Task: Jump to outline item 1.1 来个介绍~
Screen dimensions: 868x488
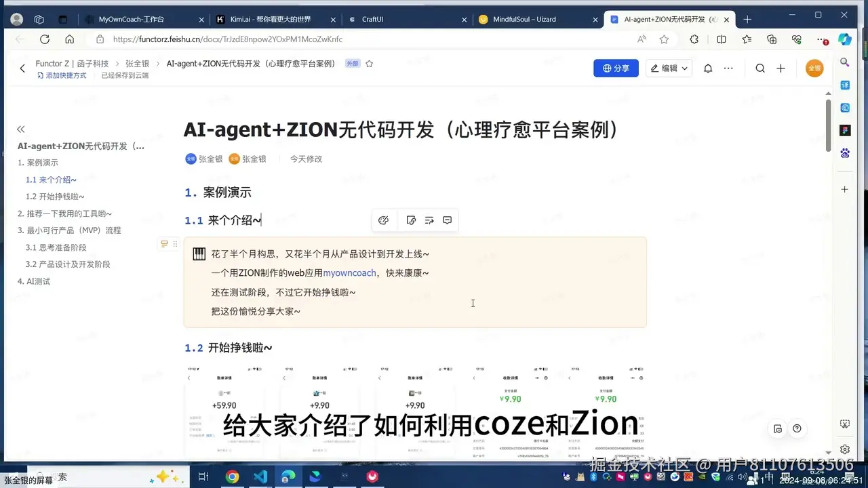Action: [51, 180]
